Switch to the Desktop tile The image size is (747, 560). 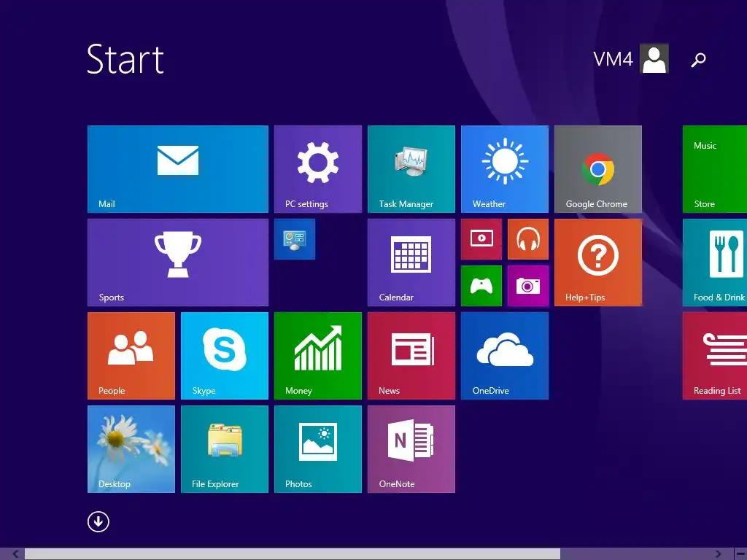coord(131,449)
